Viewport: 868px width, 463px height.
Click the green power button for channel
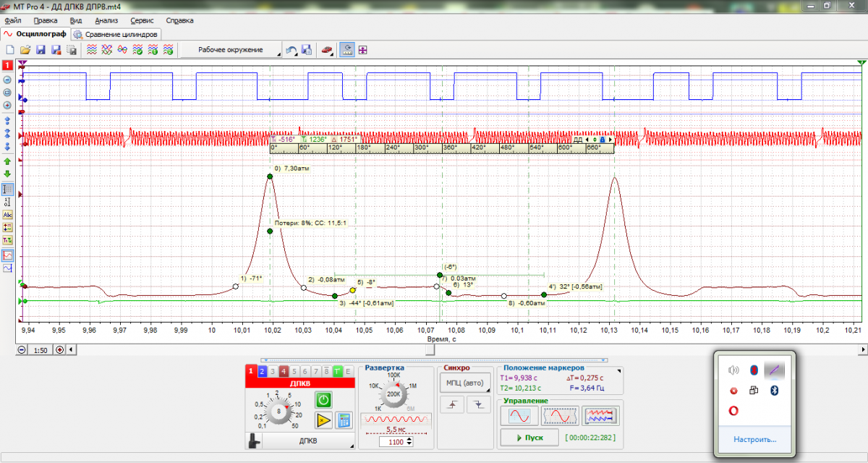(323, 399)
